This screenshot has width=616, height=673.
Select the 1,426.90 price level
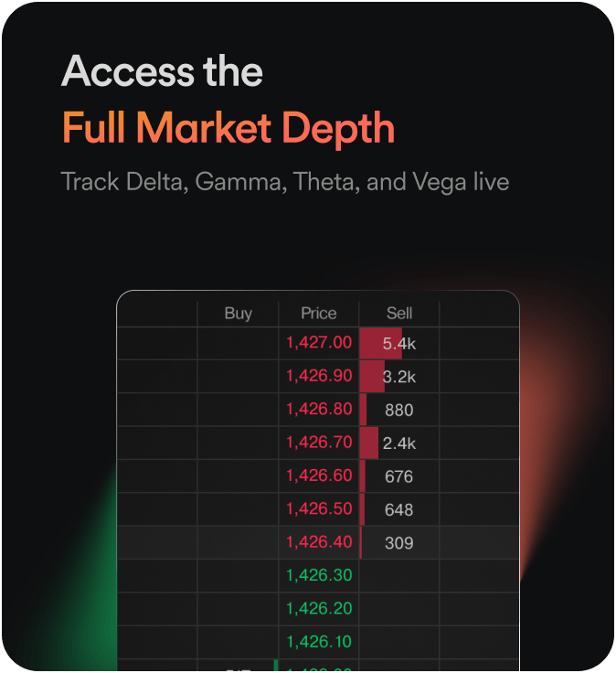tap(319, 376)
